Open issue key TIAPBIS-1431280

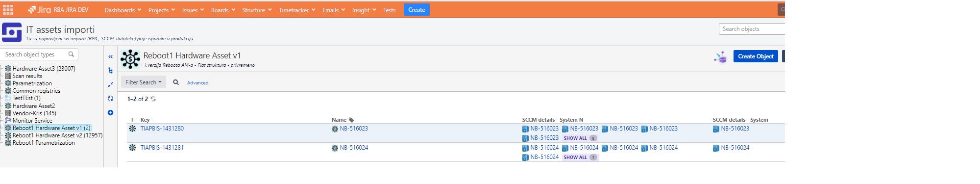coord(162,129)
